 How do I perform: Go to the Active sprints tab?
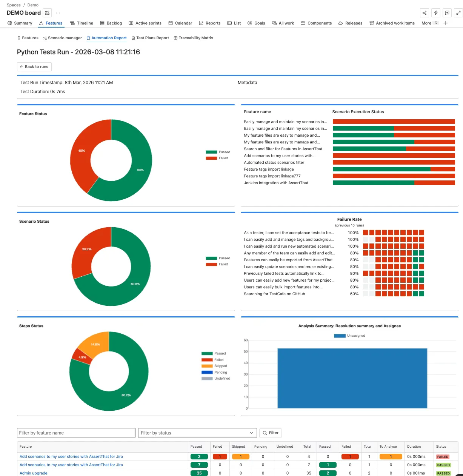point(145,23)
